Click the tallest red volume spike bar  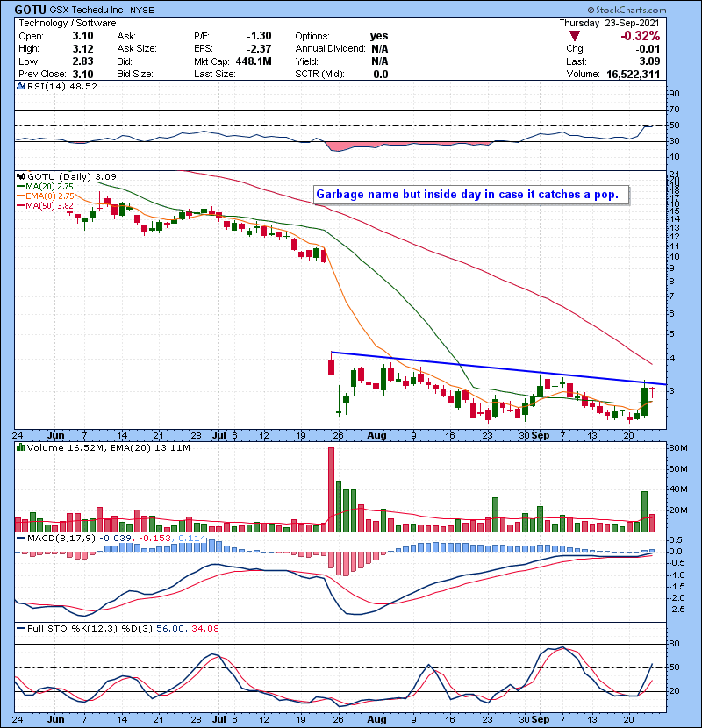(331, 489)
